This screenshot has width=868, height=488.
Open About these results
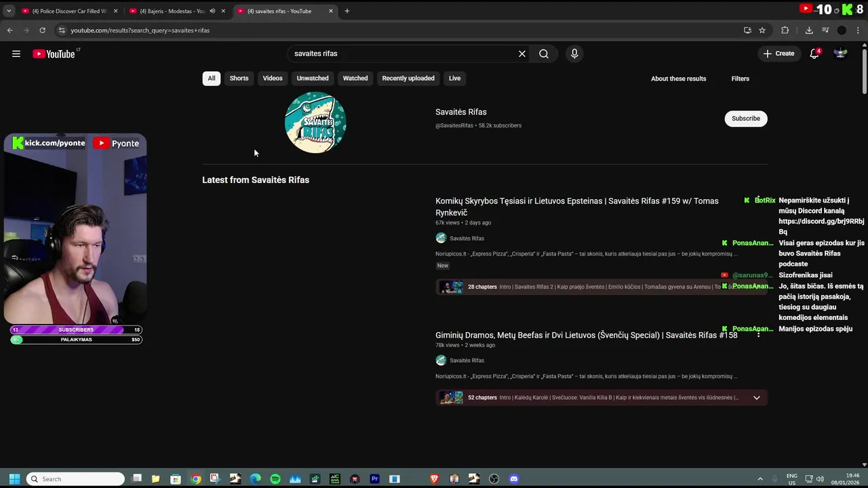click(x=678, y=79)
